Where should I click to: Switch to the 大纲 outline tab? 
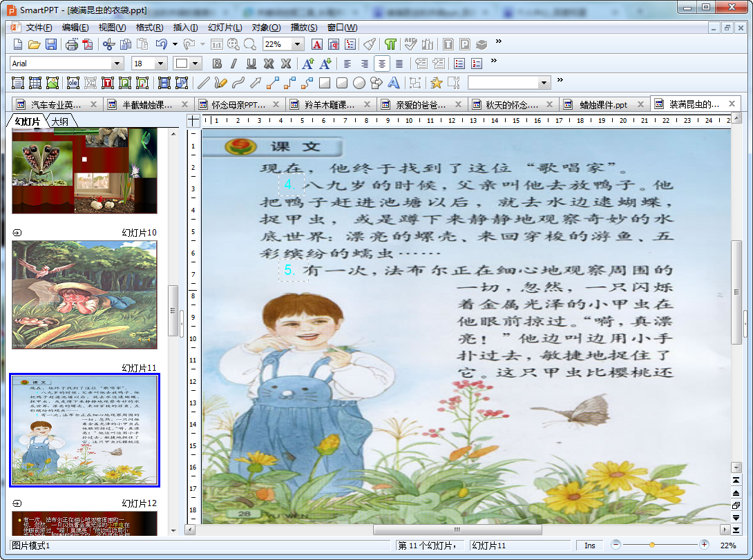(x=60, y=122)
